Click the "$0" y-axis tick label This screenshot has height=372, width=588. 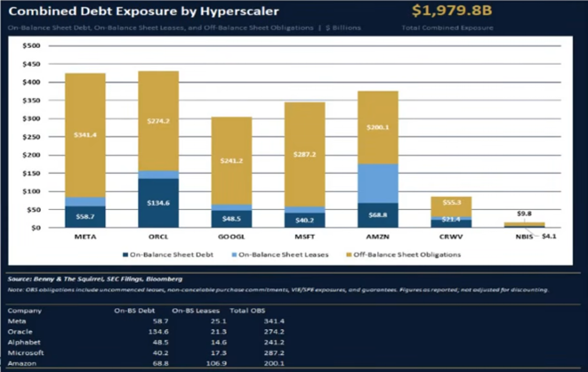[x=36, y=228]
